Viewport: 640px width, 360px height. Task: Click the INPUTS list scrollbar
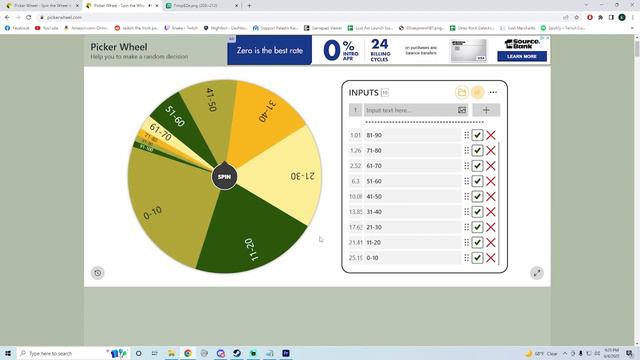[x=498, y=203]
